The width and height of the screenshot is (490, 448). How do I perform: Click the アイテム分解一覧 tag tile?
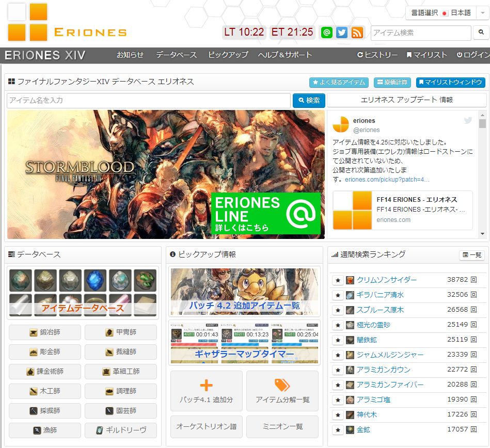282,391
